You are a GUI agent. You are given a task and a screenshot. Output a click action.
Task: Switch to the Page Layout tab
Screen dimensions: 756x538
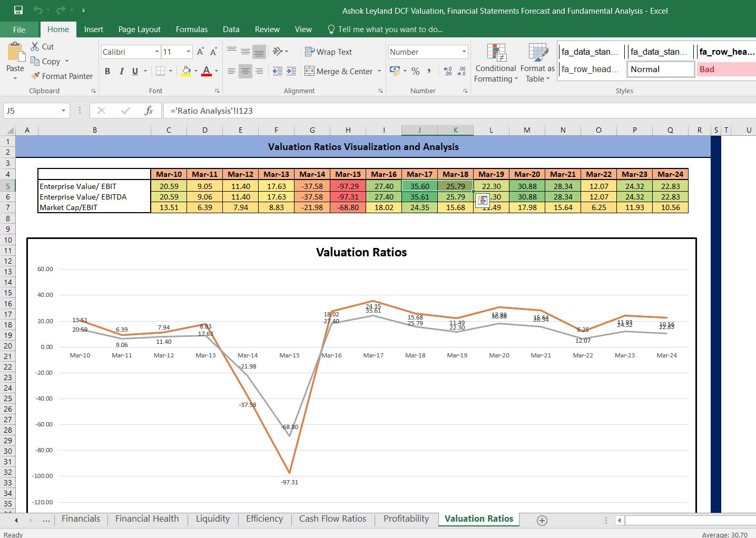coord(139,29)
